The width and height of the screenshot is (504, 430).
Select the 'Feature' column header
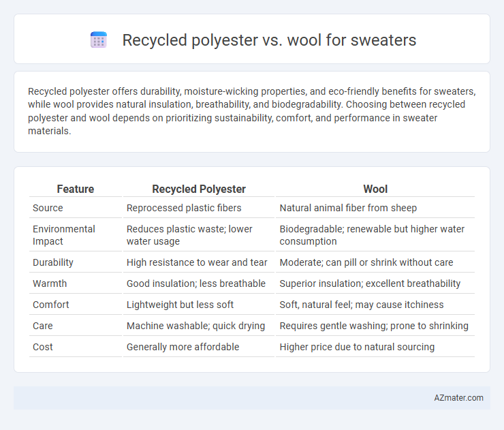tap(75, 189)
